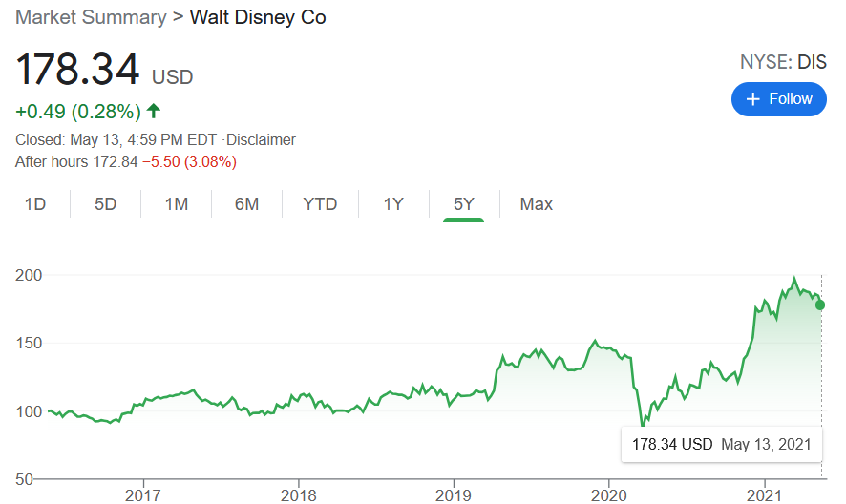This screenshot has height=504, width=846.
Task: Show the YTD chart range
Action: point(320,204)
